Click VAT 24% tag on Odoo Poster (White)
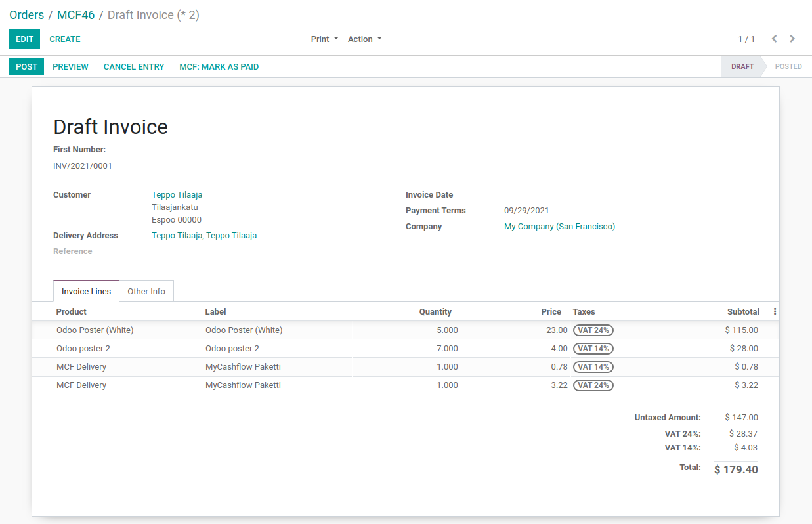Viewport: 812px width, 524px height. [593, 330]
